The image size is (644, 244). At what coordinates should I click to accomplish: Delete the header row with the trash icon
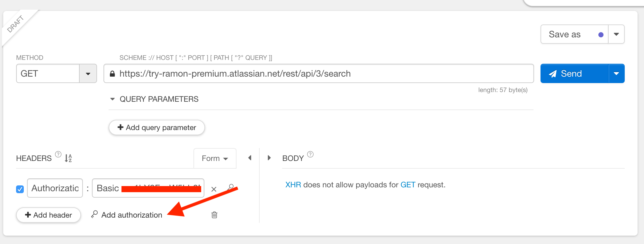point(214,215)
